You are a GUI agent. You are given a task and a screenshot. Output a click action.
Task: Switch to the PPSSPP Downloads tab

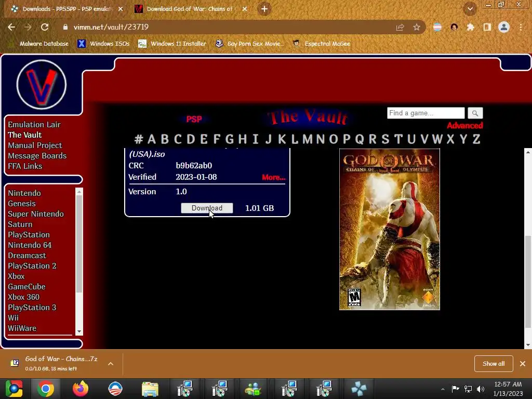pos(66,9)
